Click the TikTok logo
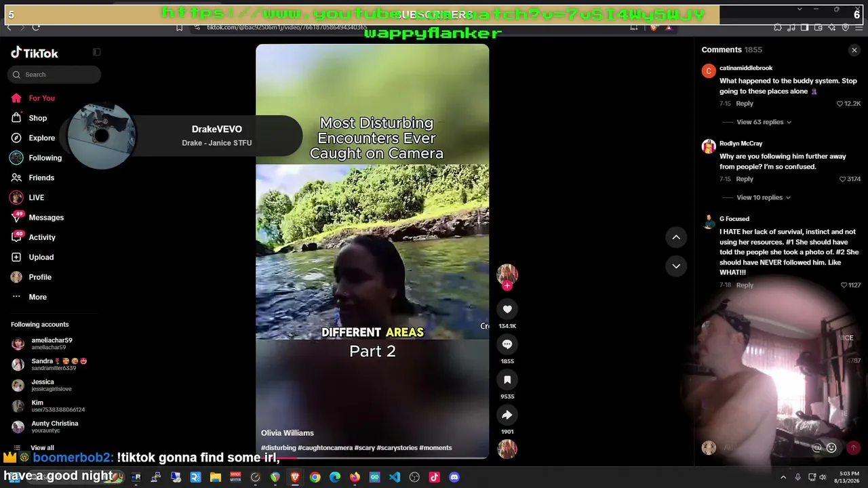Image resolution: width=868 pixels, height=488 pixels. point(35,53)
